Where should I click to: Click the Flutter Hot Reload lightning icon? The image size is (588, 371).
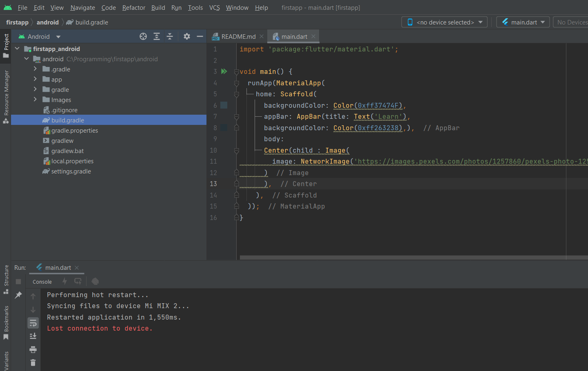(x=64, y=281)
